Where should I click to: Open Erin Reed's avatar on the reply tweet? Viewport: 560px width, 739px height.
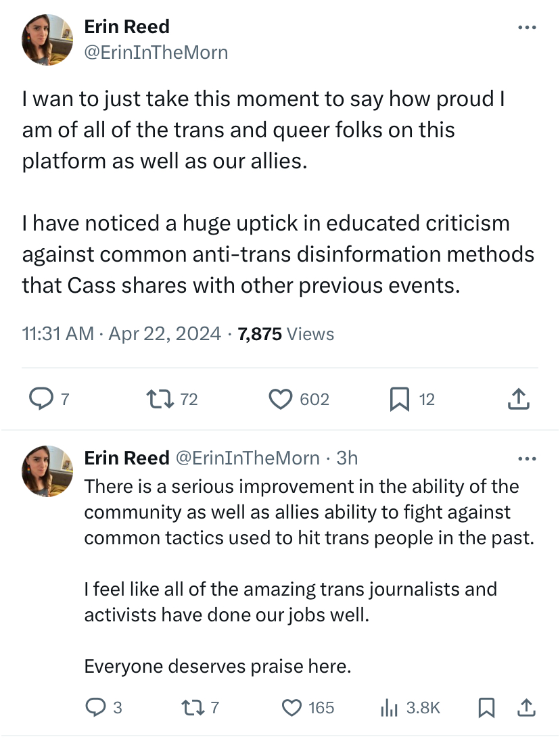(47, 471)
